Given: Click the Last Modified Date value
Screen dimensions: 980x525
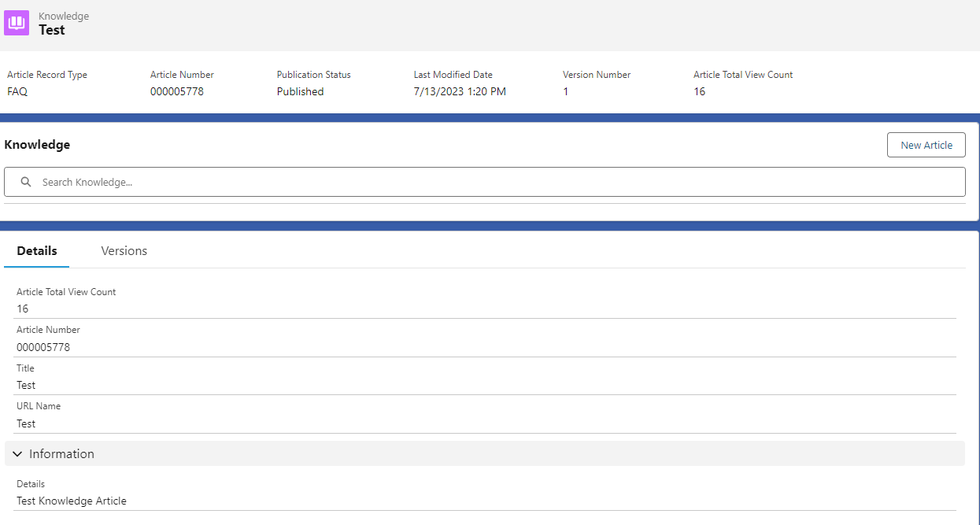Looking at the screenshot, I should tap(460, 91).
